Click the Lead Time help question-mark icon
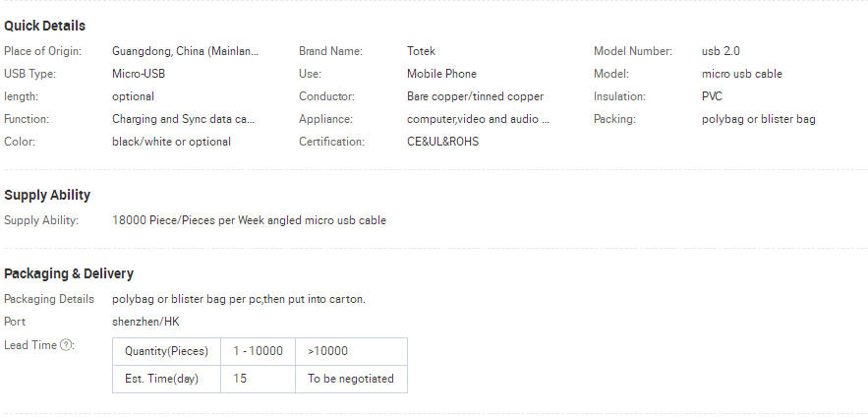This screenshot has height=417, width=868. pos(68,345)
